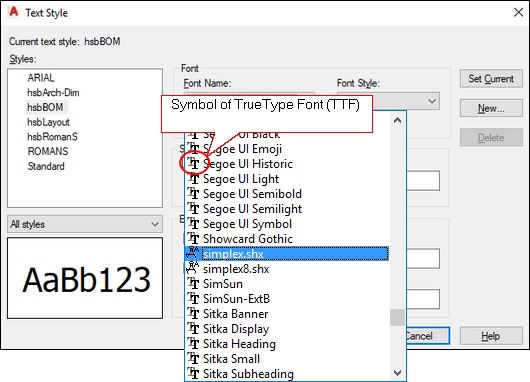
Task: Click TrueType icon beside SimSun-ExtB
Action: point(193,299)
